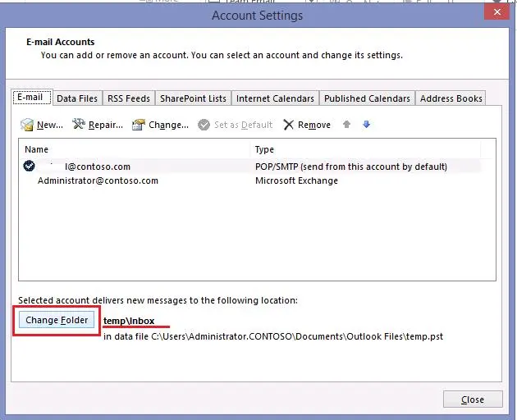Open the Internet Calendars tab
The width and height of the screenshot is (517, 420).
[x=275, y=98]
